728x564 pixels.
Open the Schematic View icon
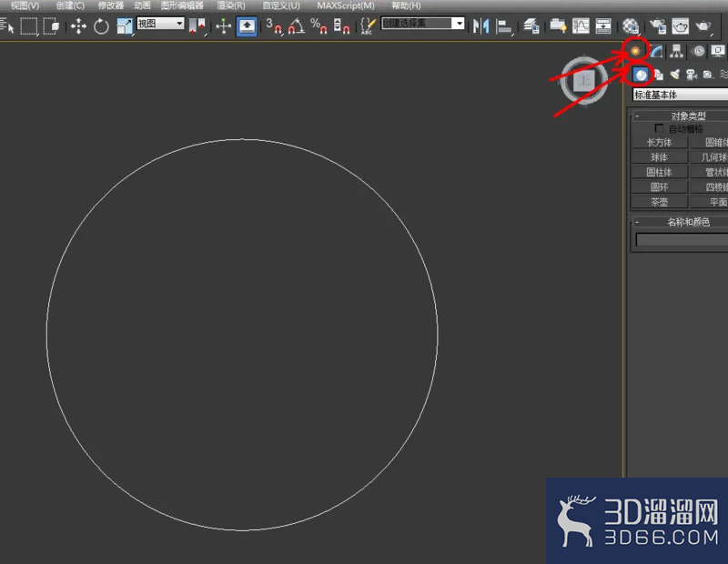[x=603, y=26]
